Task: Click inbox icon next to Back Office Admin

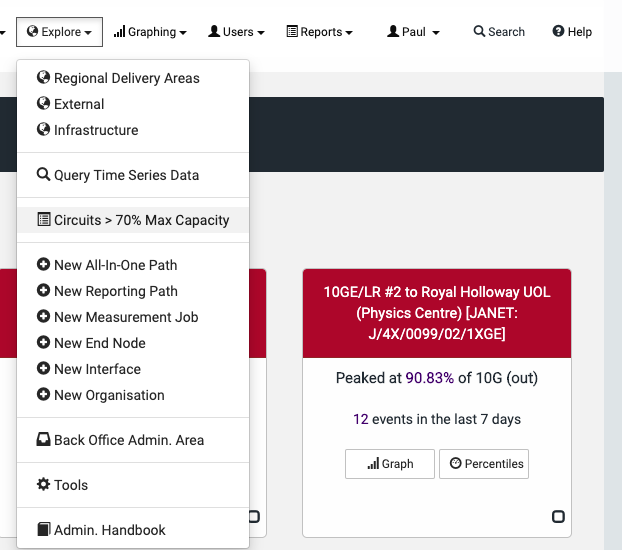Action: (43, 439)
